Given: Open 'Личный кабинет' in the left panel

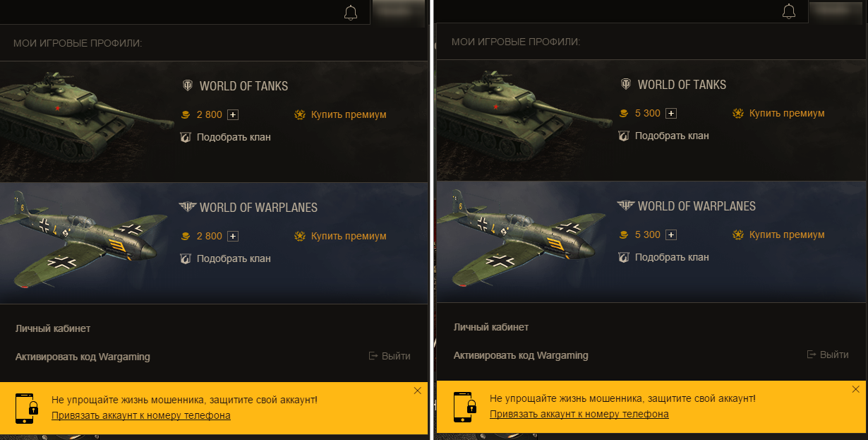Looking at the screenshot, I should click(x=53, y=328).
